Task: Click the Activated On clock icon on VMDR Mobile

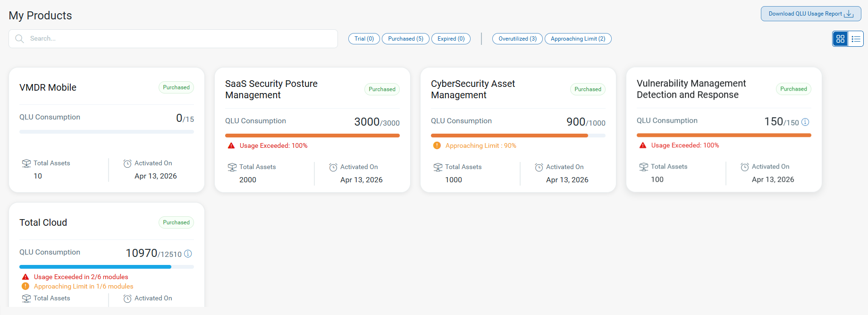Action: (127, 163)
